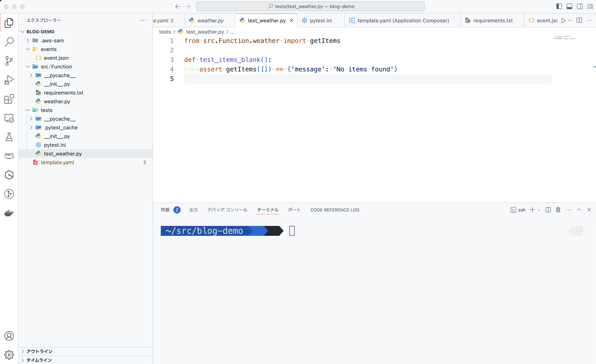Open the Testing flask view
The width and height of the screenshot is (596, 364).
tap(9, 137)
